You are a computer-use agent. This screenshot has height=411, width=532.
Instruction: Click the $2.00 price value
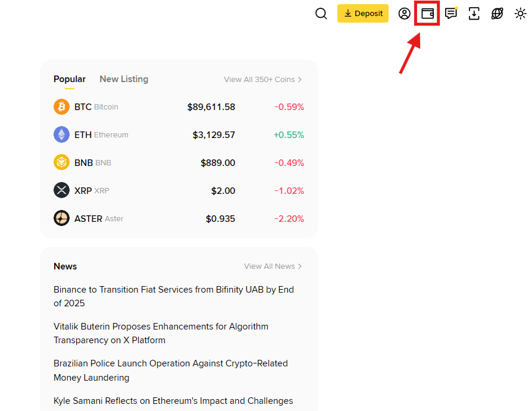tap(223, 190)
